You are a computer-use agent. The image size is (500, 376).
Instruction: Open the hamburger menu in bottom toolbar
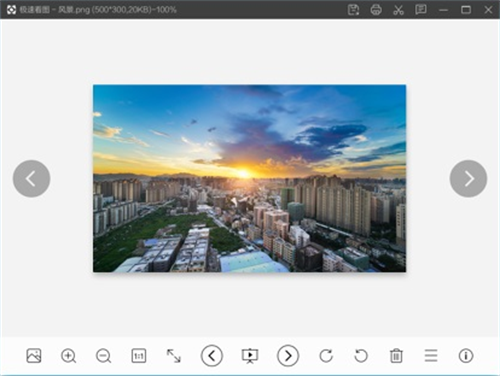click(x=431, y=356)
